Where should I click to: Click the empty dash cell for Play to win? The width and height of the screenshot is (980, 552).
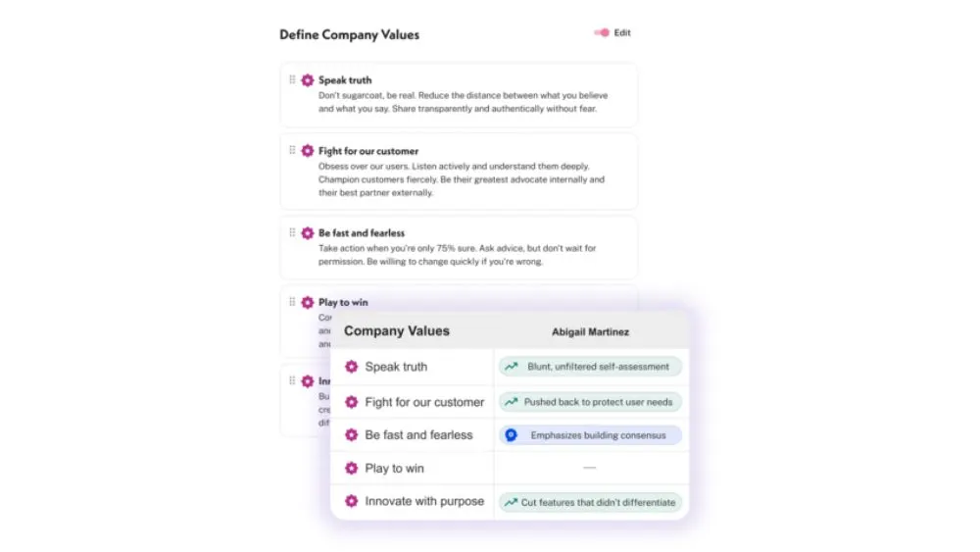click(x=589, y=468)
